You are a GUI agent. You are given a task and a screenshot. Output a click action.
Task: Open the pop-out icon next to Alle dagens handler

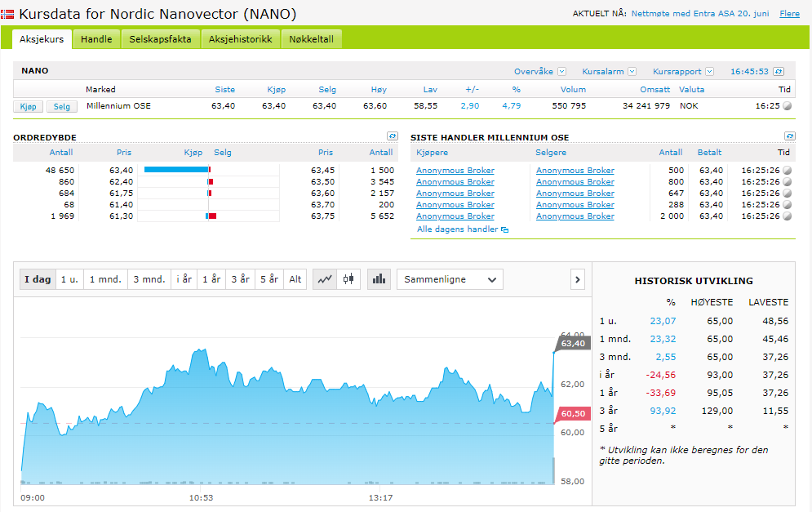pos(505,229)
